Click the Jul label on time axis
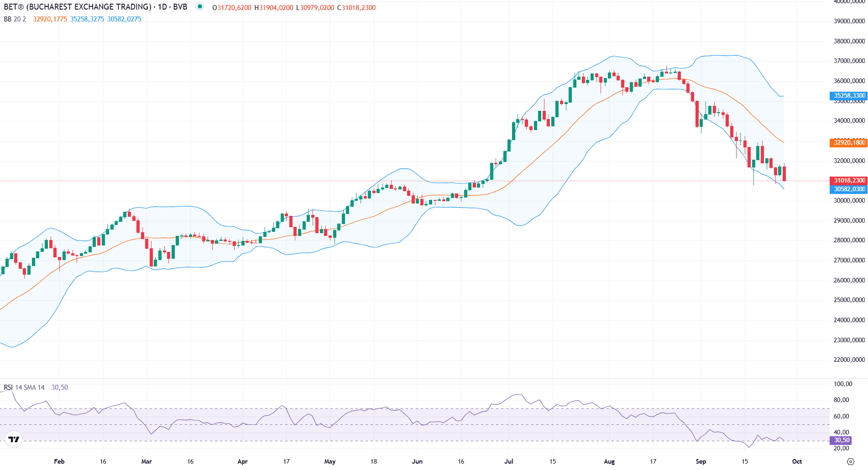 point(509,462)
